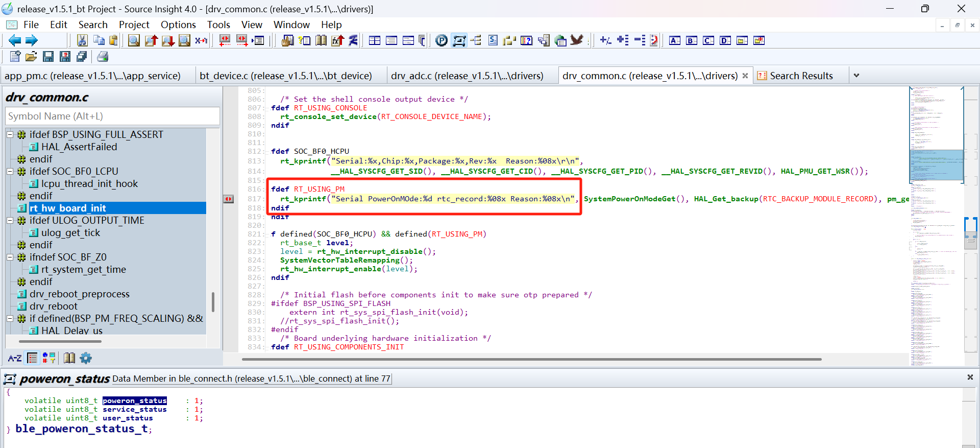Toggle A-Z alphabetical symbol sorting

click(x=15, y=358)
